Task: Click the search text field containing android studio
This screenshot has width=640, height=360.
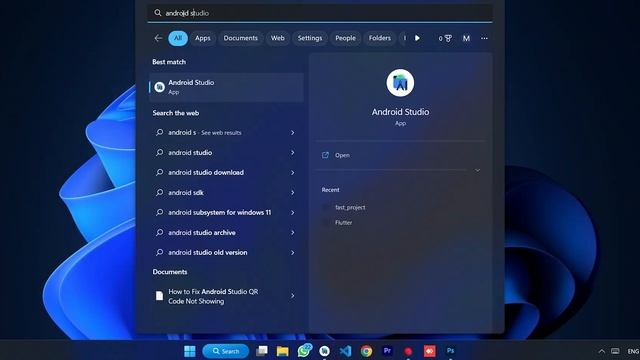Action: (320, 13)
